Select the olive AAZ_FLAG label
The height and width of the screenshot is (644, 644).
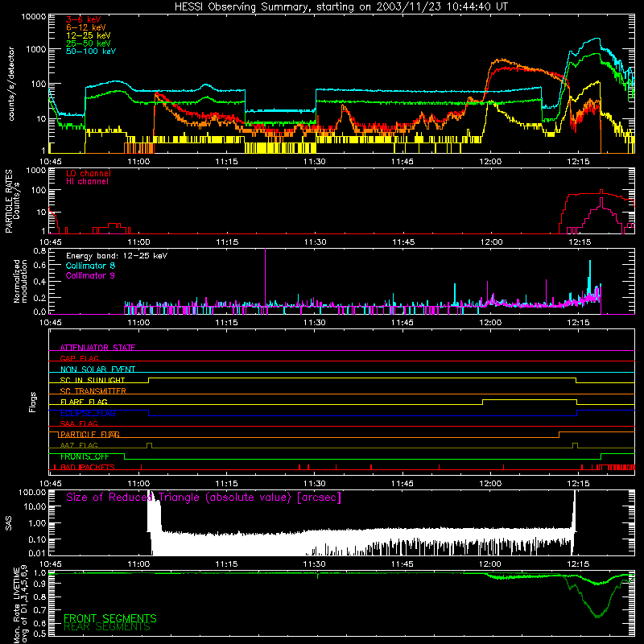point(79,445)
